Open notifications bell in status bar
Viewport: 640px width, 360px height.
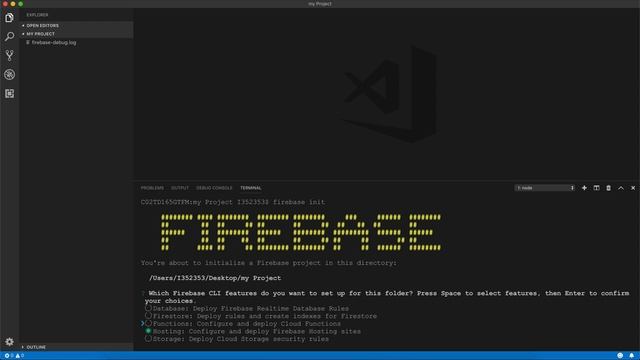click(631, 356)
